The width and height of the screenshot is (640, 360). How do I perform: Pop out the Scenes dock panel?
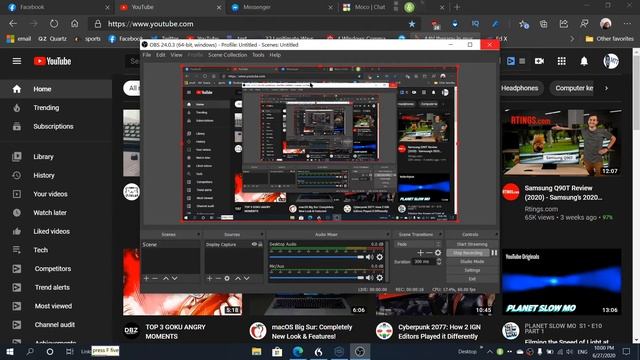[x=198, y=235]
